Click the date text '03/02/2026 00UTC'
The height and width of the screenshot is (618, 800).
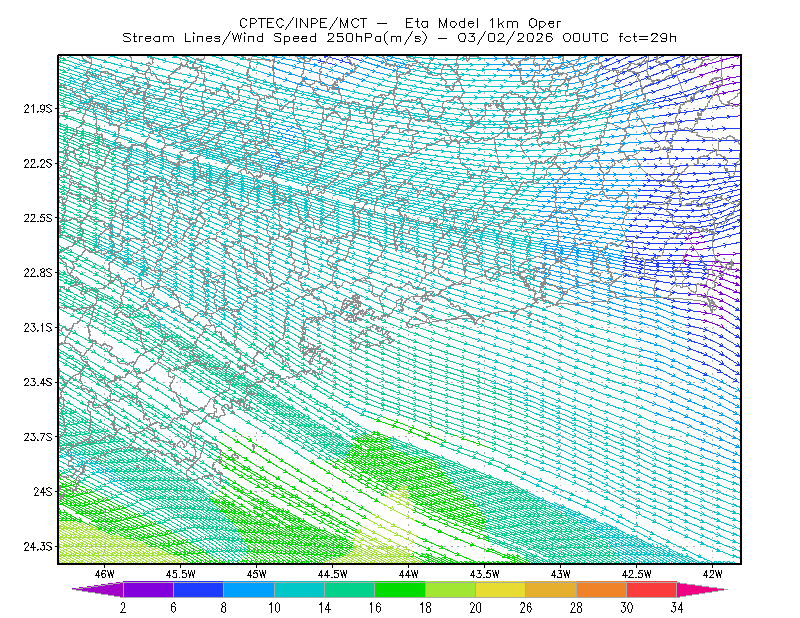point(533,38)
